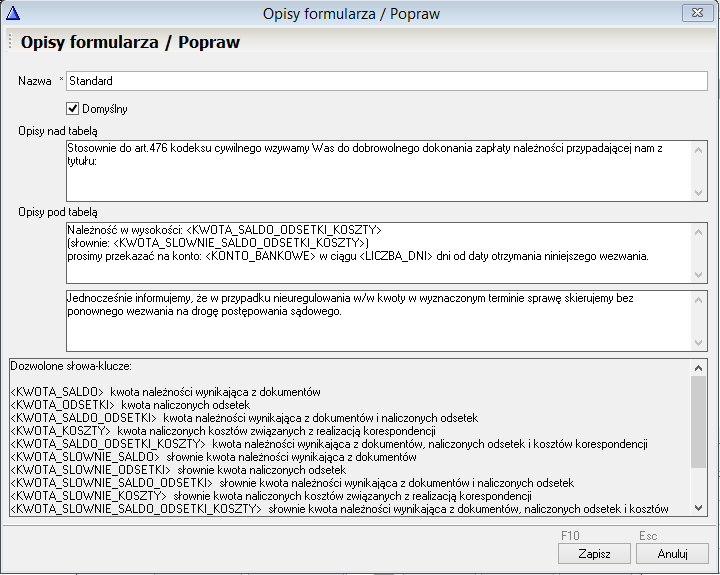The width and height of the screenshot is (720, 575).
Task: Click up arrow of keyword list scrollbar
Action: pos(699,367)
